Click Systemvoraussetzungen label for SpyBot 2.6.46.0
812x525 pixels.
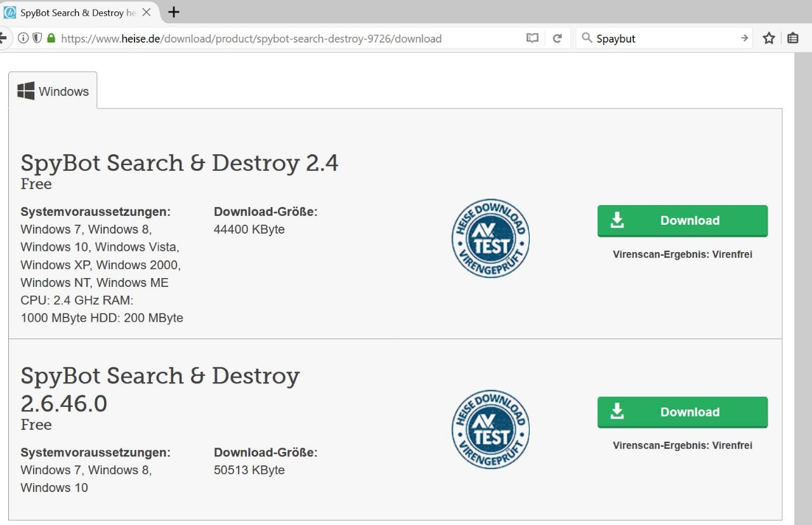tap(96, 453)
